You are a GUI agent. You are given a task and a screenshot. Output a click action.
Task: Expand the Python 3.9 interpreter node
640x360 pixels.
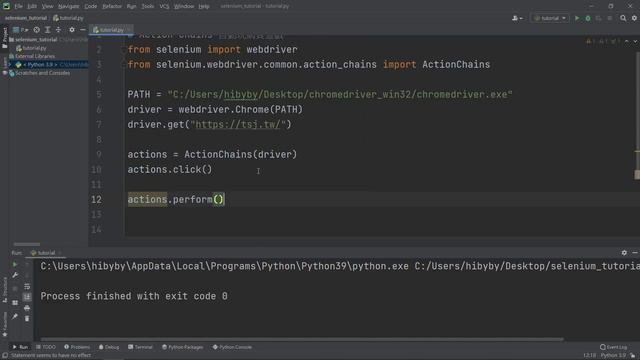[11, 64]
